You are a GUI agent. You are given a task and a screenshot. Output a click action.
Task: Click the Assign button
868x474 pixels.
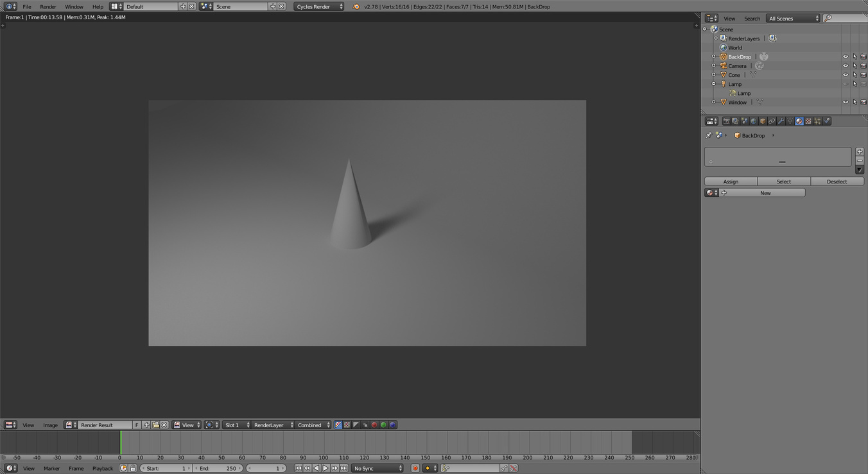pyautogui.click(x=730, y=181)
